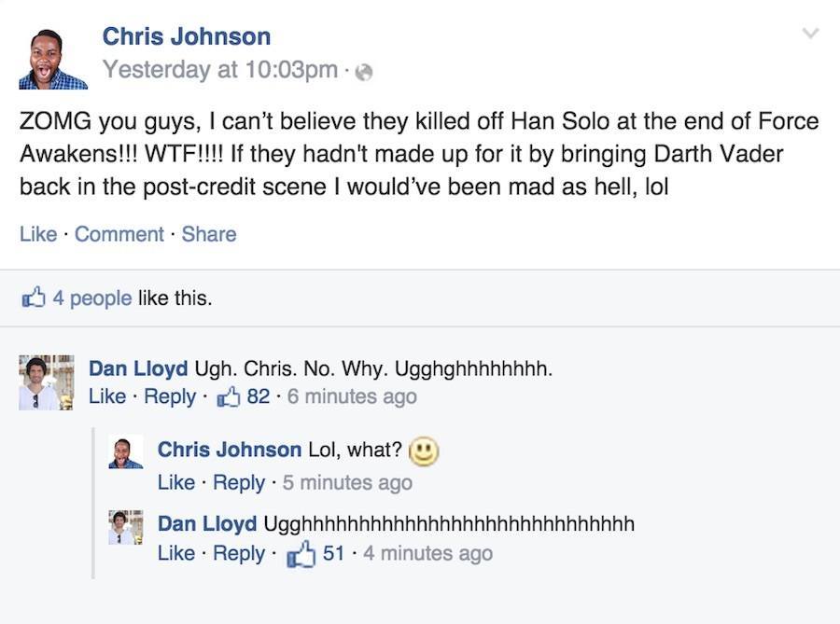
Task: Click the thumbs-up icon next to "4 people"
Action: tap(34, 297)
